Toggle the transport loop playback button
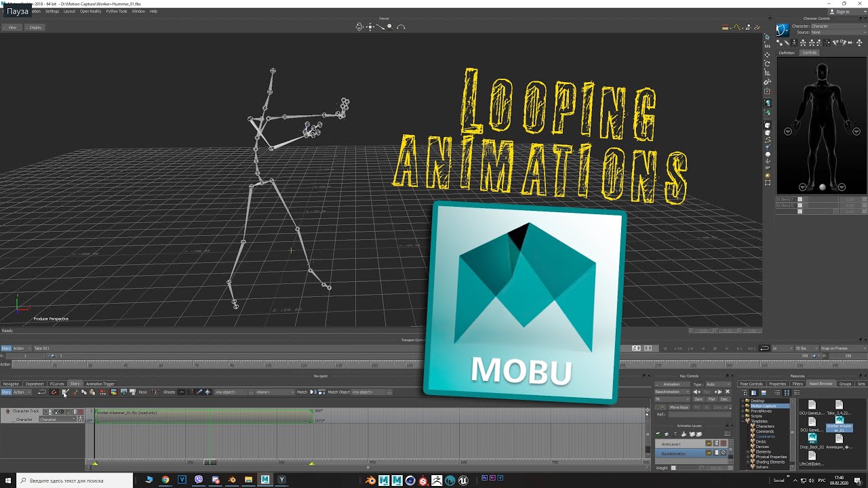 (x=764, y=348)
